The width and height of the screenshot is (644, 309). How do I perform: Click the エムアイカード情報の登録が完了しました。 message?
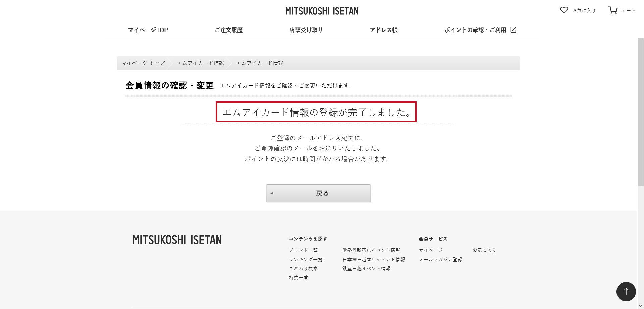pyautogui.click(x=316, y=112)
